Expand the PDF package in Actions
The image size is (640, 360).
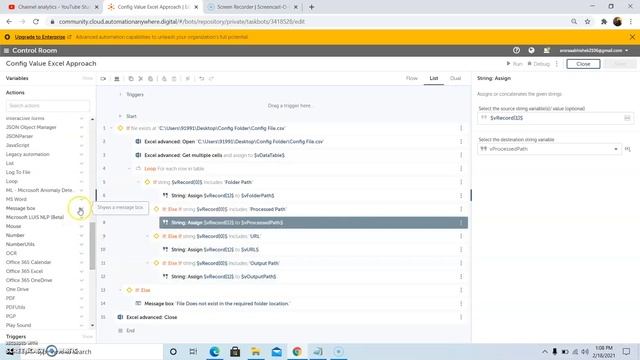[x=82, y=298]
